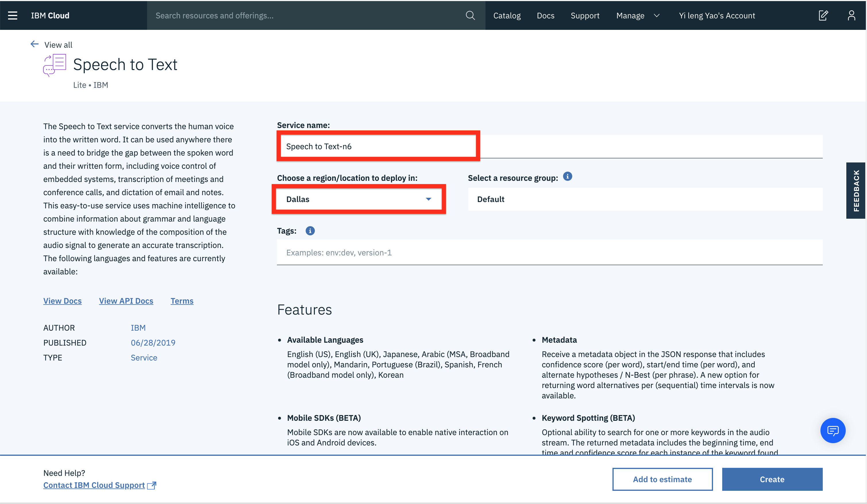The width and height of the screenshot is (867, 504).
Task: Open Support in the top navigation
Action: click(x=585, y=15)
